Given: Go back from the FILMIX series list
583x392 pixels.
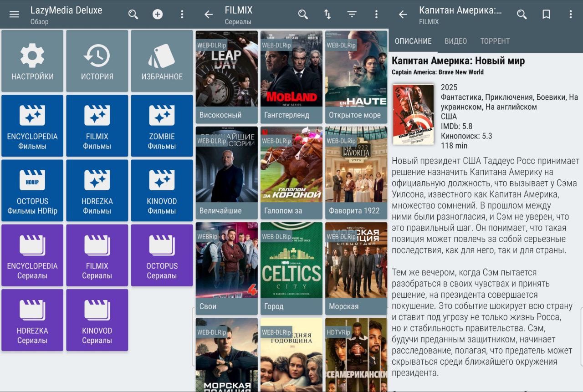Looking at the screenshot, I should pyautogui.click(x=209, y=15).
